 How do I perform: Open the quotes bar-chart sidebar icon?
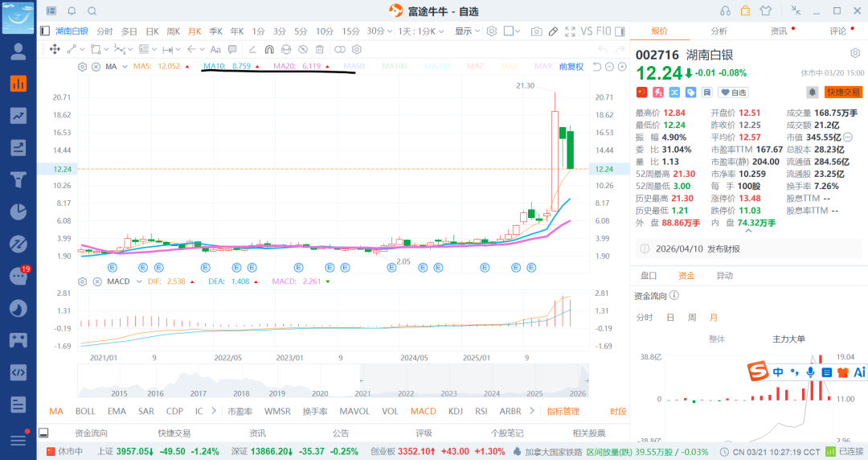[x=18, y=84]
